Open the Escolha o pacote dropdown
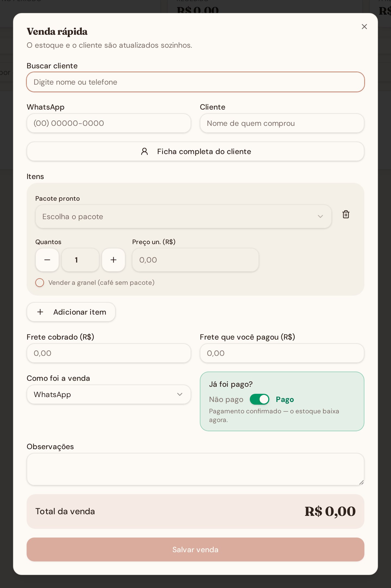The height and width of the screenshot is (588, 391). tap(183, 216)
